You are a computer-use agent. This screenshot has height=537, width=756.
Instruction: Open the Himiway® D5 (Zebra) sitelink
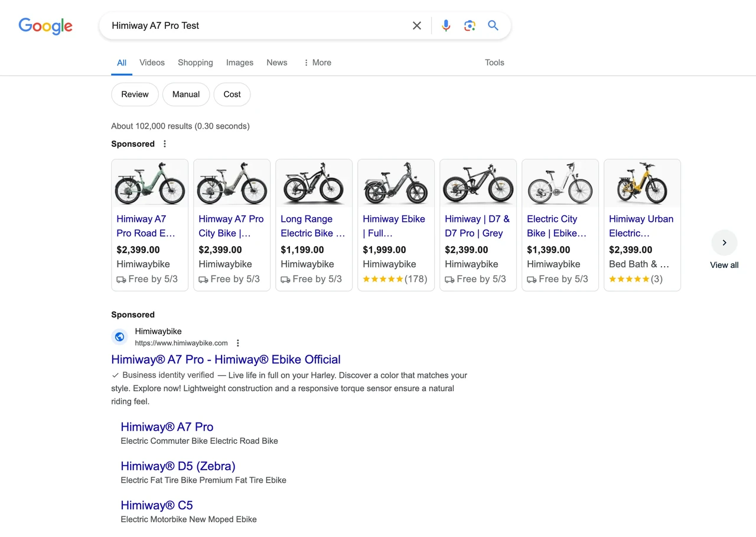pyautogui.click(x=178, y=466)
